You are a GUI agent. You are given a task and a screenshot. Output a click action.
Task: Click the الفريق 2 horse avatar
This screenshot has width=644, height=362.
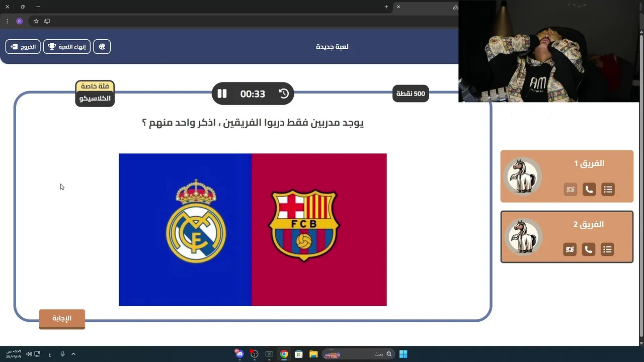pos(523,237)
